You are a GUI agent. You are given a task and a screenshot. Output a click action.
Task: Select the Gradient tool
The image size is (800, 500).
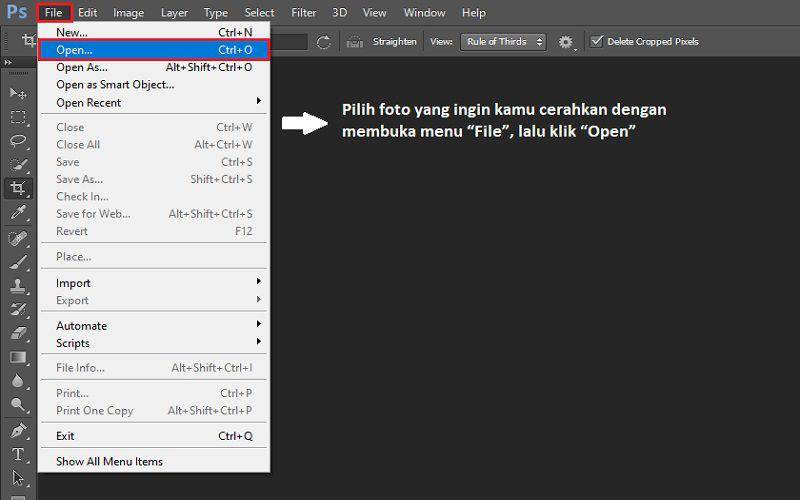click(18, 357)
